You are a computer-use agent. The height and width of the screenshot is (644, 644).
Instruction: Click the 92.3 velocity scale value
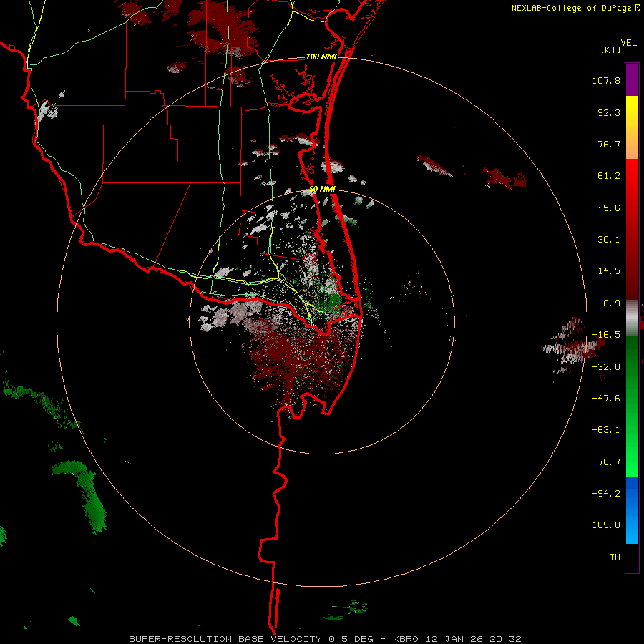(x=609, y=112)
